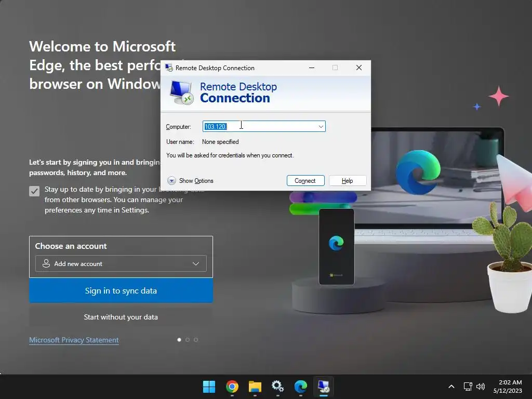The width and height of the screenshot is (532, 399).
Task: Click Remote Desktop Connection title bar icon
Action: point(169,68)
